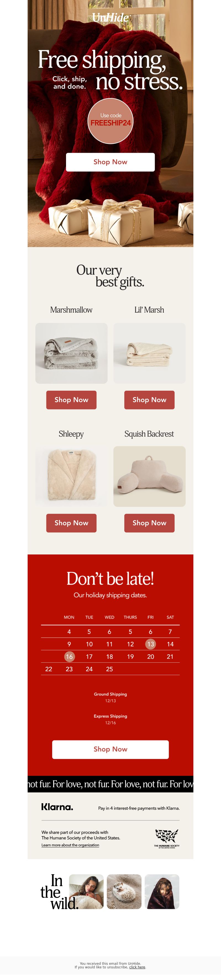Screen dimensions: 221x980
Task: Open the Lil' Marsh blanket image
Action: tap(150, 353)
